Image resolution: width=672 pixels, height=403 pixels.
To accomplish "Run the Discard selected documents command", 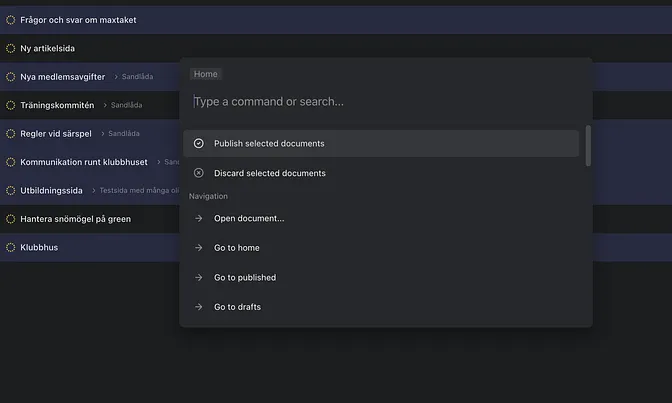I will pos(269,173).
